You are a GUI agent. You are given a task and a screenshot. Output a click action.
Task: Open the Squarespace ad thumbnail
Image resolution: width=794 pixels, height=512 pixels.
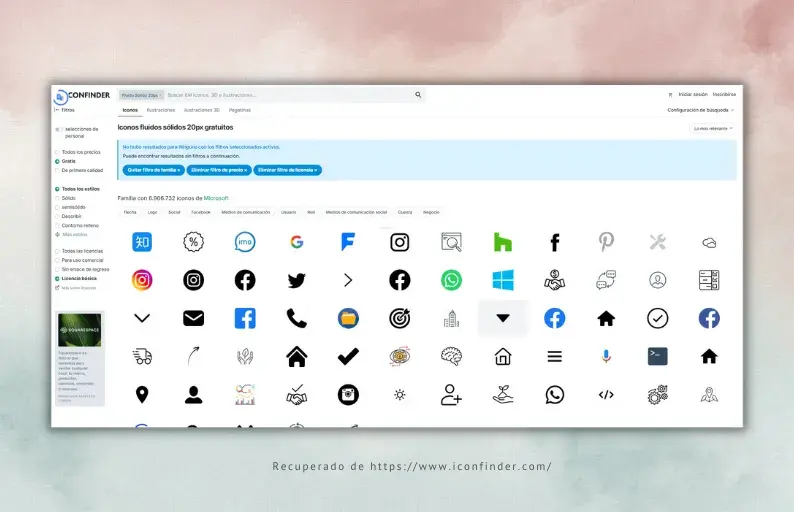80,330
